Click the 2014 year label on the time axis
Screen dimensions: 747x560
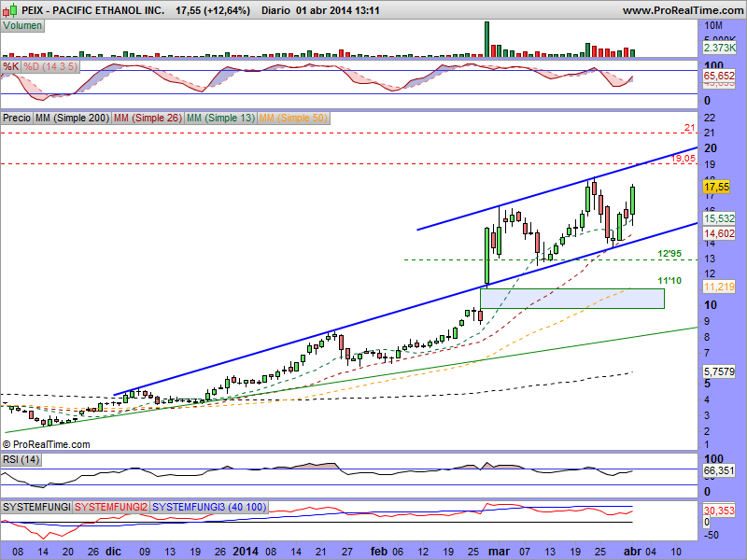tap(246, 552)
